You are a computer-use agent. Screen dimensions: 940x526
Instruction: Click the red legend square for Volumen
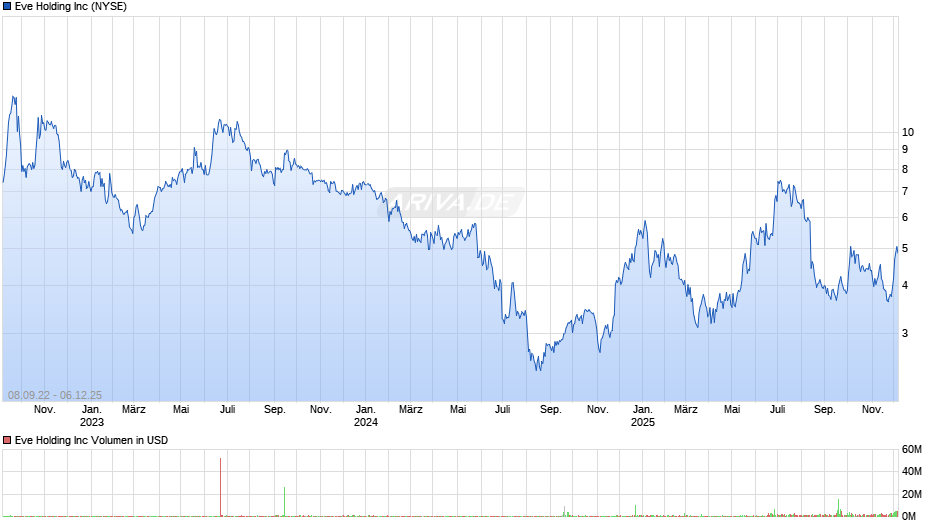7,440
